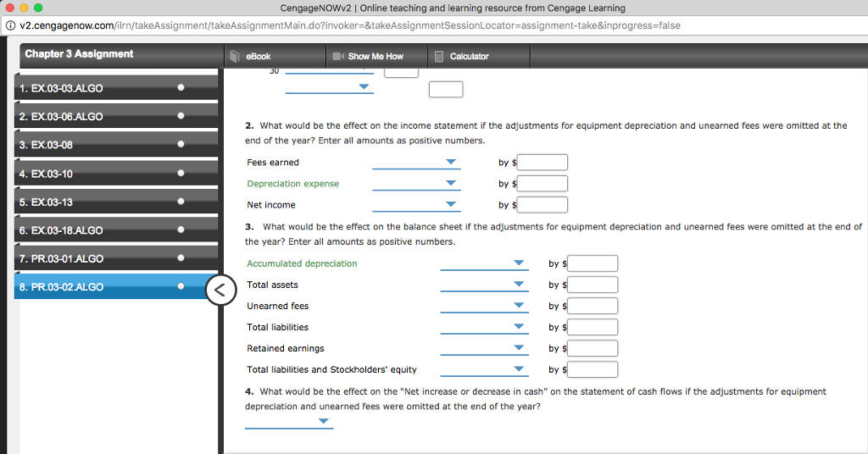Viewport: 868px width, 454px height.
Task: Click Total liabilities and Stockholders' equity amount field
Action: 593,369
